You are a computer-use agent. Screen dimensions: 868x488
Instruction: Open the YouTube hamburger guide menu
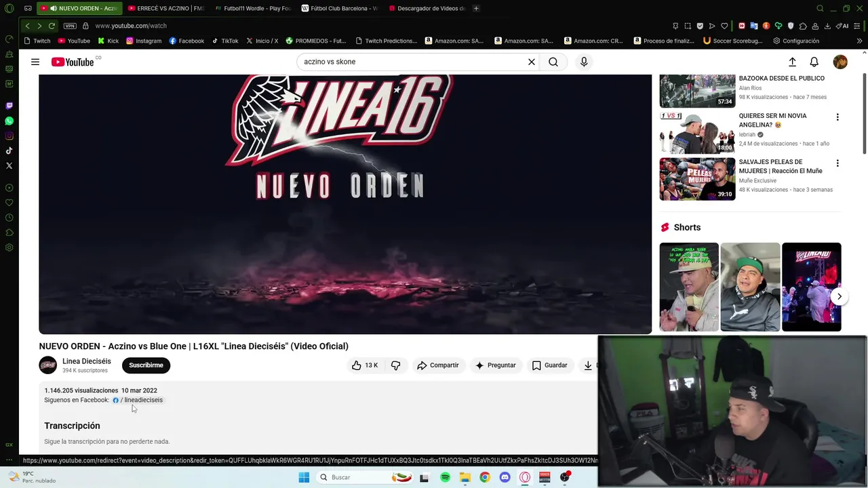[x=35, y=62]
